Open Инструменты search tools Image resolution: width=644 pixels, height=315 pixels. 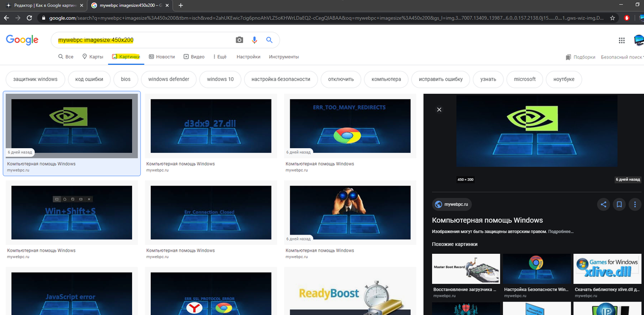pyautogui.click(x=284, y=57)
